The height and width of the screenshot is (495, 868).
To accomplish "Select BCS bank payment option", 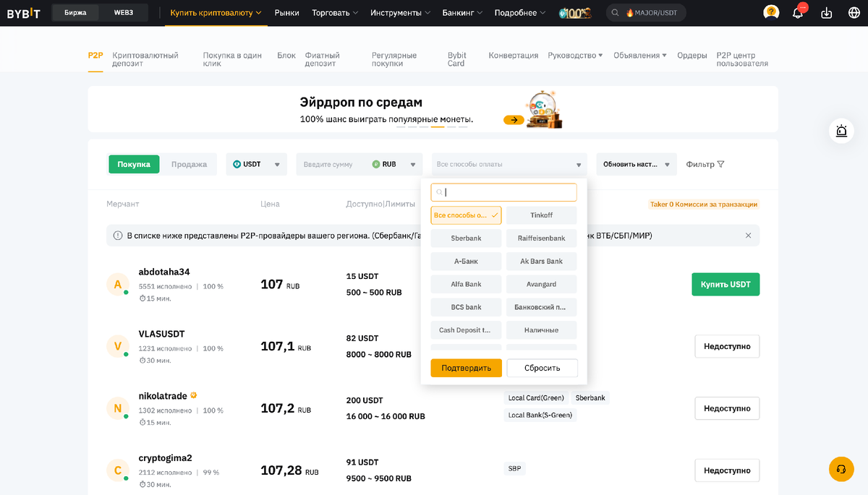I will coord(467,307).
